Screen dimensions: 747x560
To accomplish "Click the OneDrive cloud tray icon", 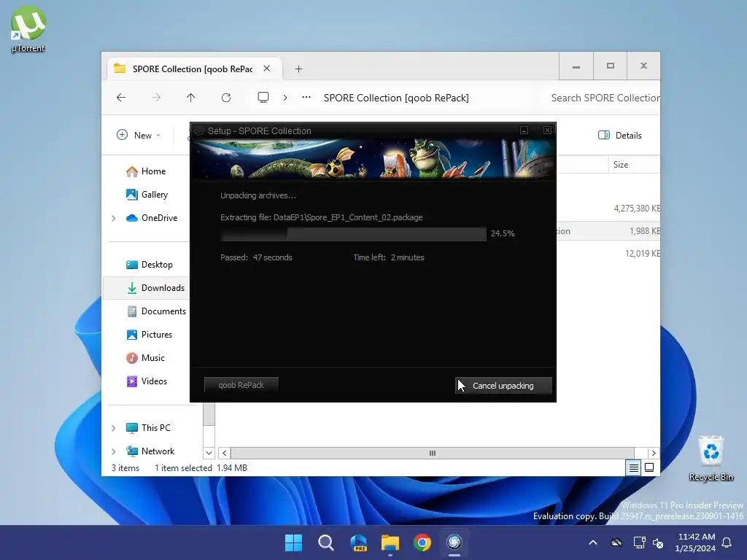I will pos(616,542).
